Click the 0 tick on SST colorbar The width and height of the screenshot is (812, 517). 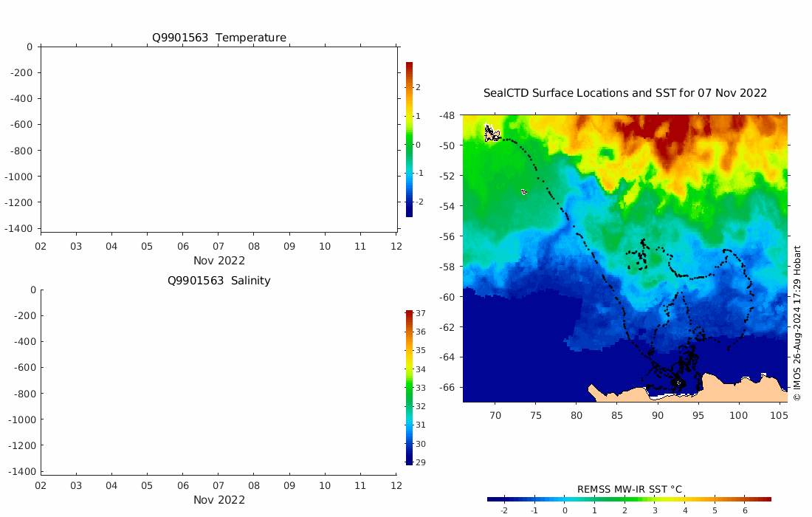tap(565, 510)
